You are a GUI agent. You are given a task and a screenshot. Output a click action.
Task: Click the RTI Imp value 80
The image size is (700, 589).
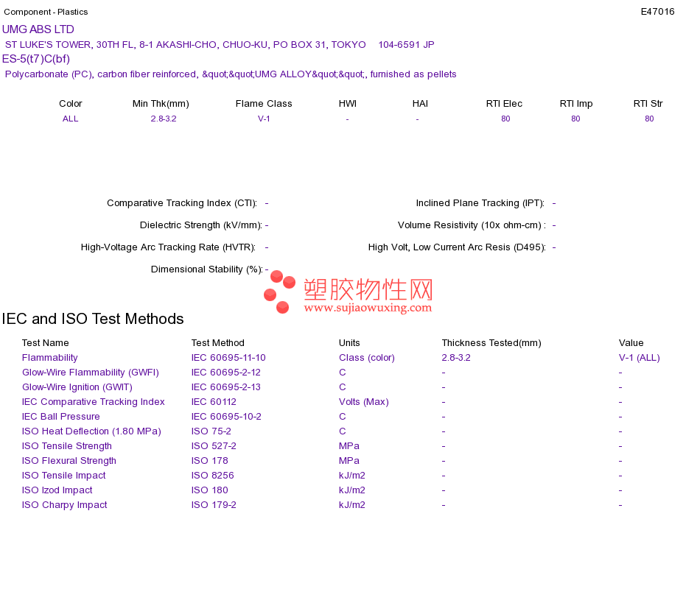click(575, 119)
